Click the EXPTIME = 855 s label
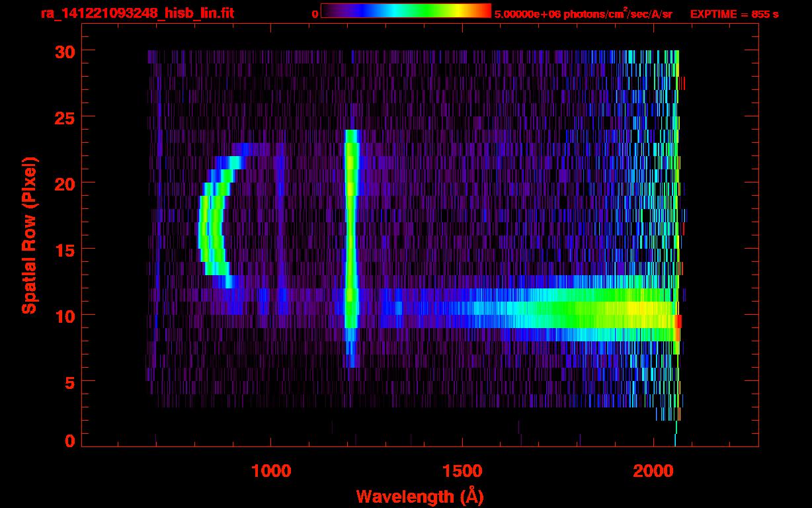Screen dimensions: 812x508 tap(734, 14)
